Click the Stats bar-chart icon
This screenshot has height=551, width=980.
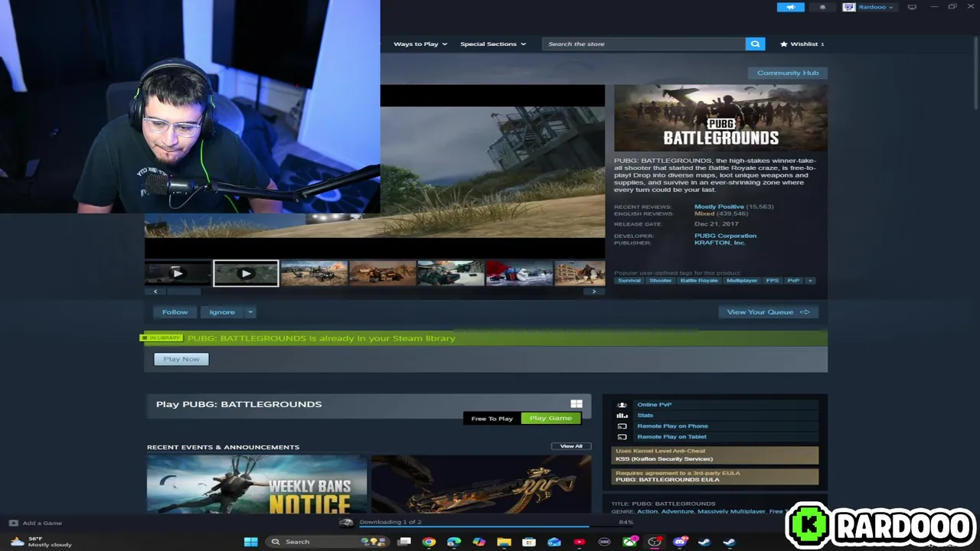622,415
